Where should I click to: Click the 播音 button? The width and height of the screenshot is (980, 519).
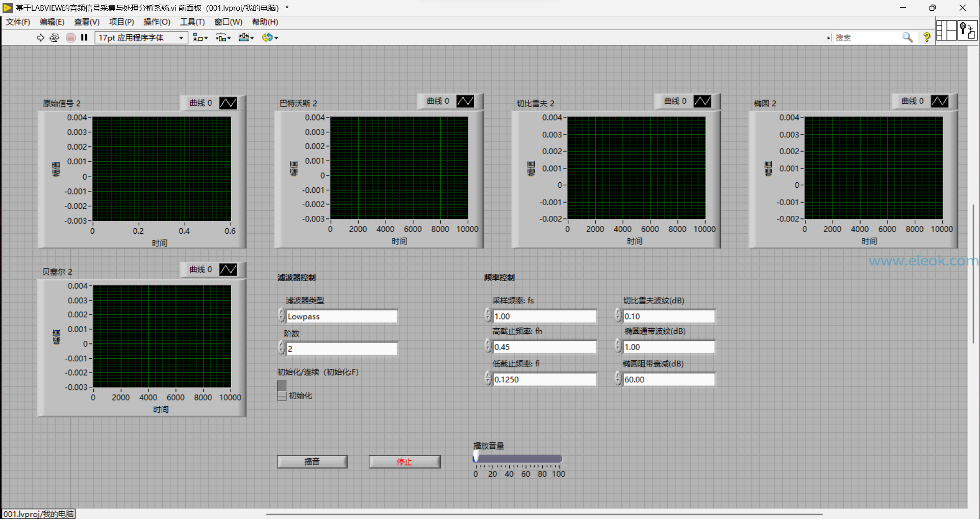(312, 462)
